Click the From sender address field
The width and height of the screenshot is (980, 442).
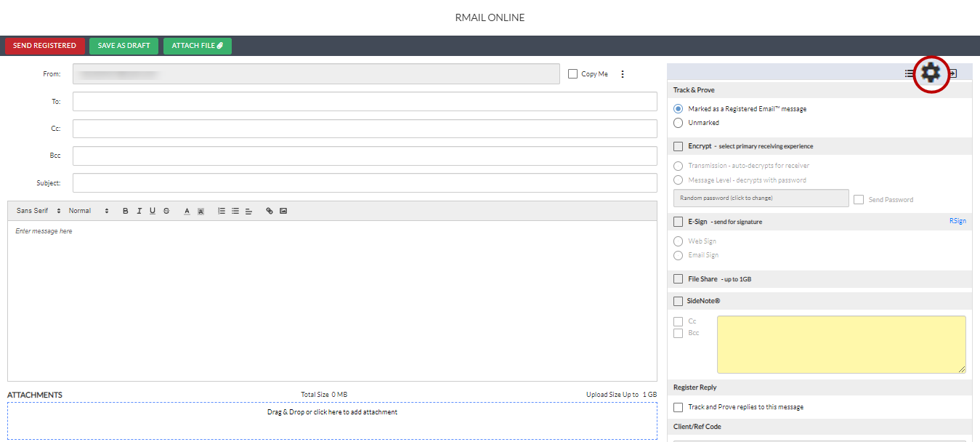[316, 74]
